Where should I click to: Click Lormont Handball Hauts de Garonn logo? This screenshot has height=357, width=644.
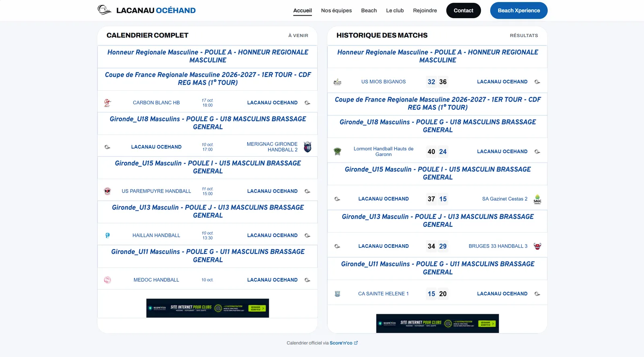pyautogui.click(x=337, y=152)
